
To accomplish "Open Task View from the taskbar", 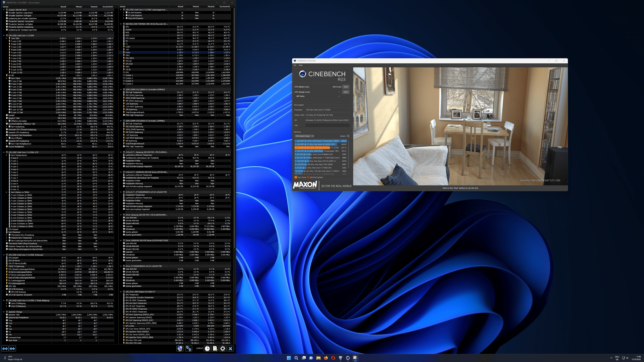I will pyautogui.click(x=304, y=358).
